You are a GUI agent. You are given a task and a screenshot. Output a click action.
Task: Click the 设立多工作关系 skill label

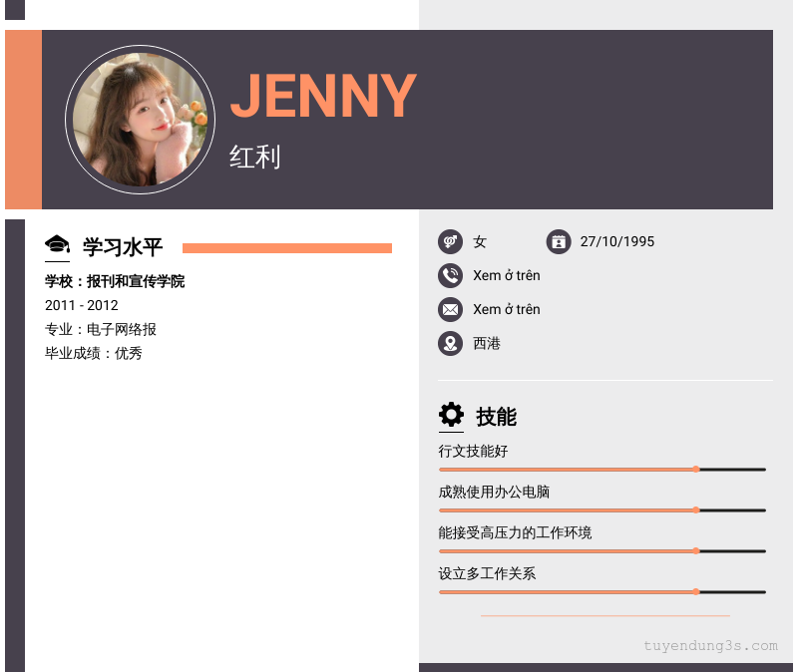(x=487, y=574)
